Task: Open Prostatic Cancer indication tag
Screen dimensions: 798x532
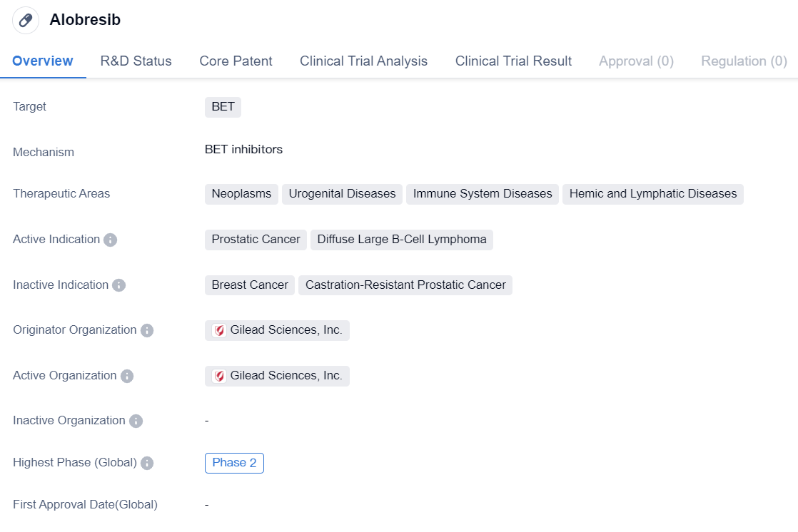Action: 256,240
